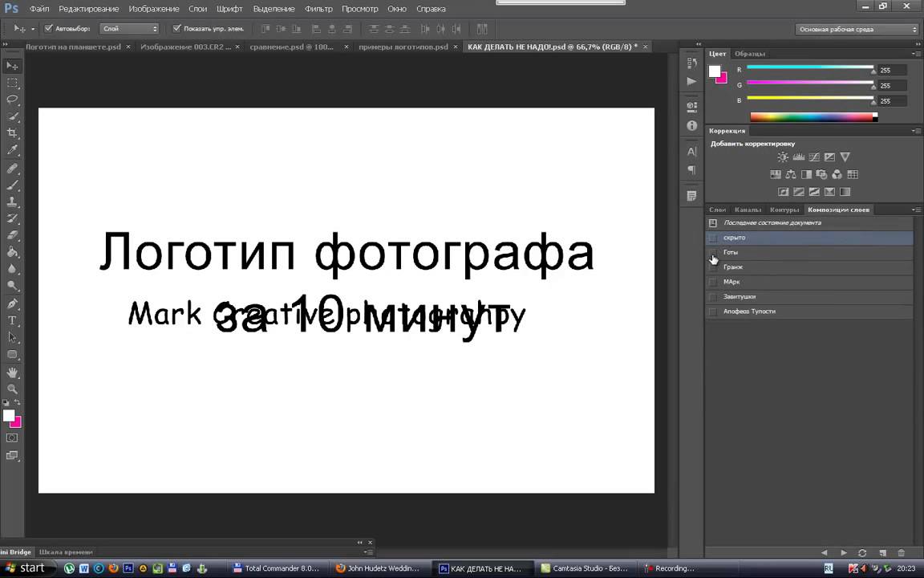The height and width of the screenshot is (578, 924).
Task: Toggle the Автовыбор checkbox
Action: tap(49, 28)
